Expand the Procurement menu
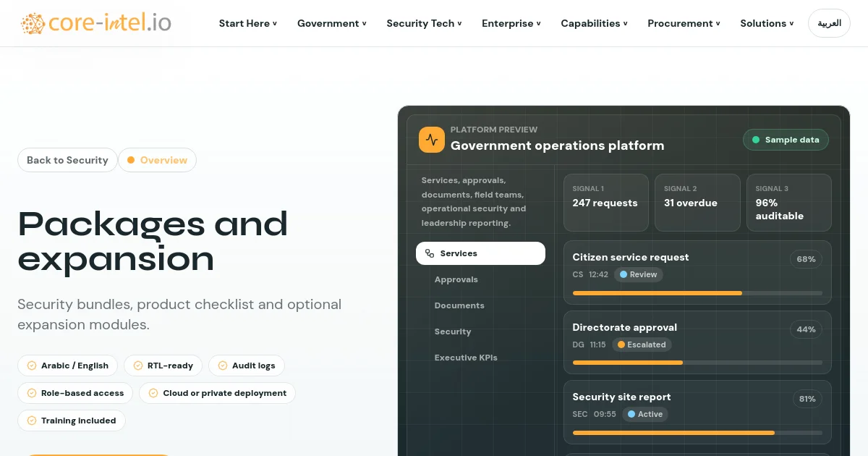The image size is (868, 456). pos(684,23)
